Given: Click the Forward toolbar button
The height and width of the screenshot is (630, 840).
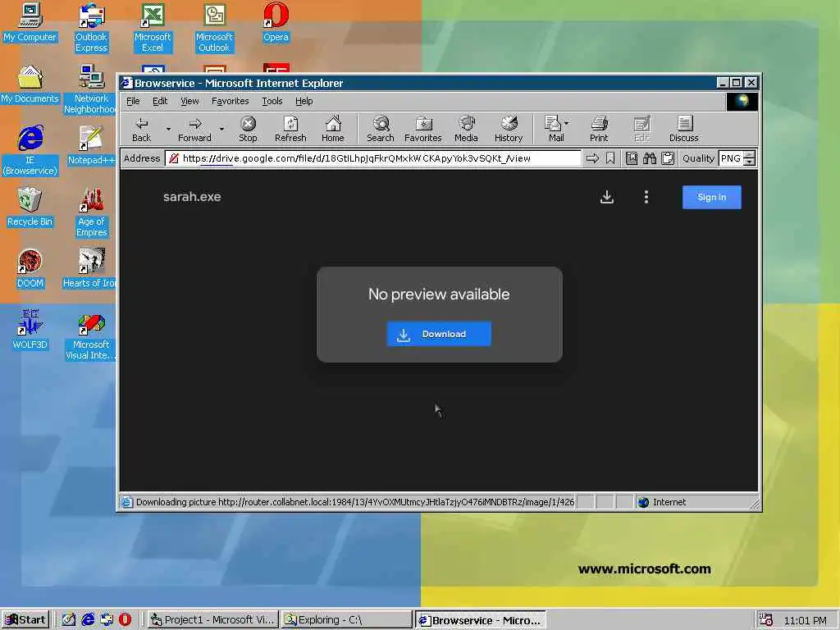Looking at the screenshot, I should (194, 129).
